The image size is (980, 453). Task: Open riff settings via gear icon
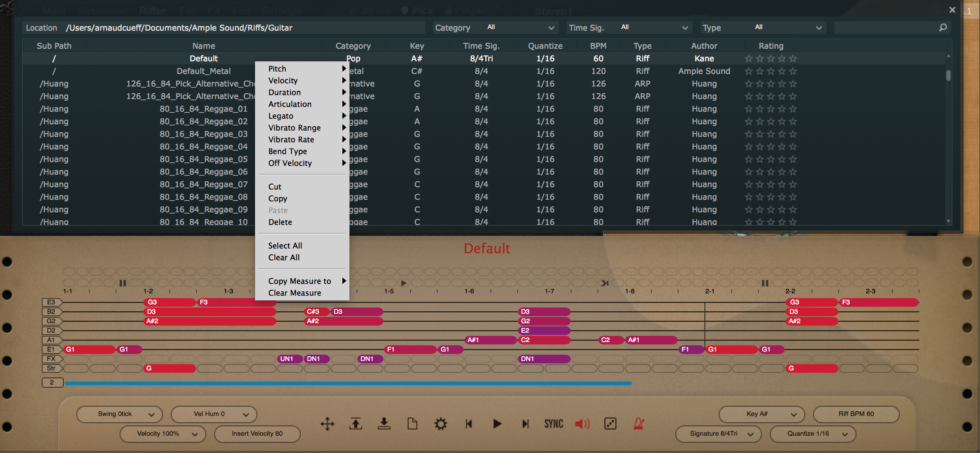440,424
